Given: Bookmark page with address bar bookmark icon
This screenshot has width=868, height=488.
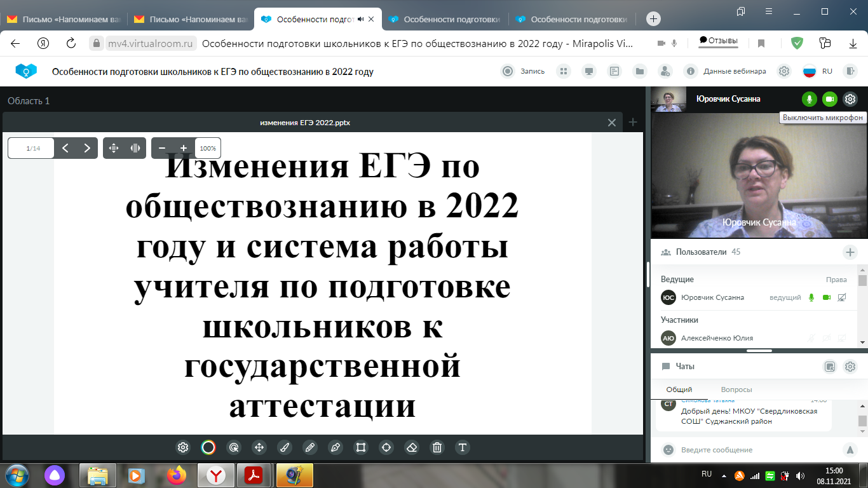Looking at the screenshot, I should coord(761,43).
